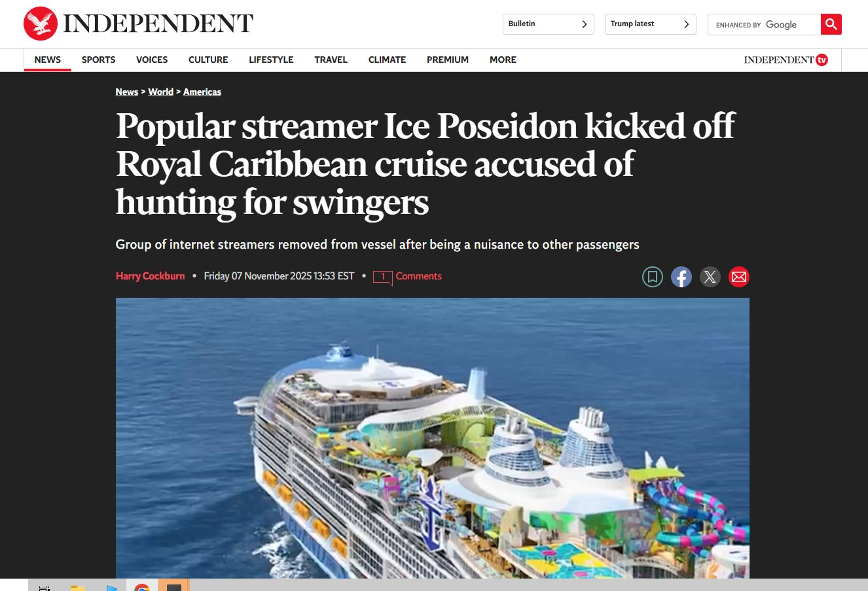Click the red search magnifier button
The width and height of the screenshot is (868, 591).
(x=831, y=24)
